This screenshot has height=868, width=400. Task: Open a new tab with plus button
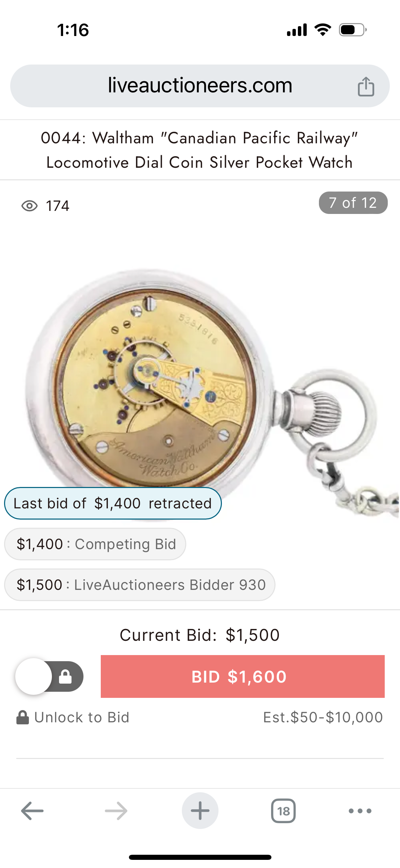click(200, 811)
